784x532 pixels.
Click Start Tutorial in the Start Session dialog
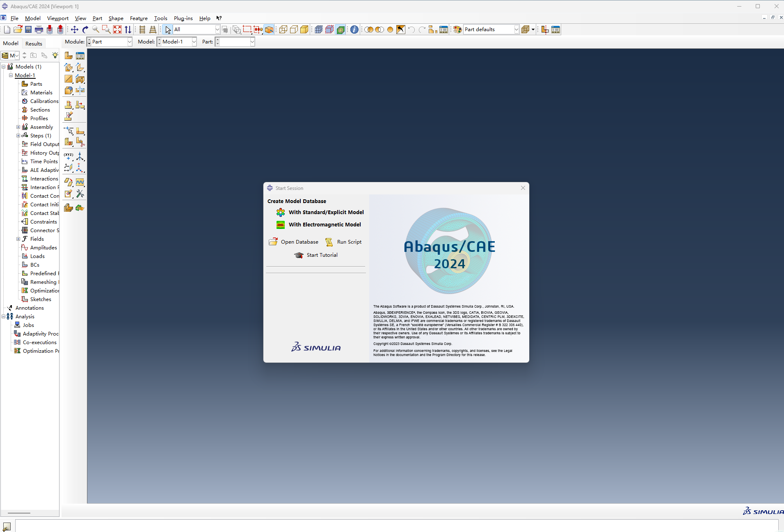322,255
